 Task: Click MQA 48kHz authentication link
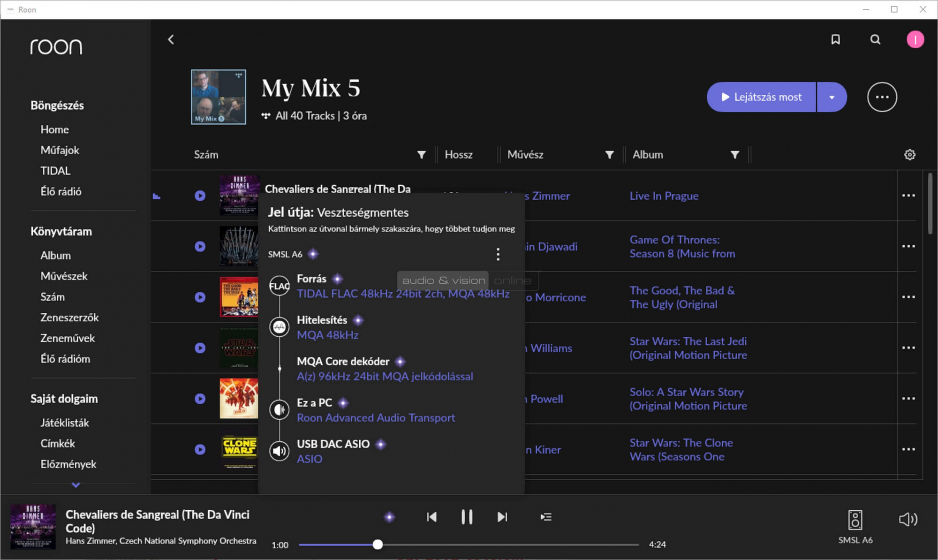click(327, 335)
